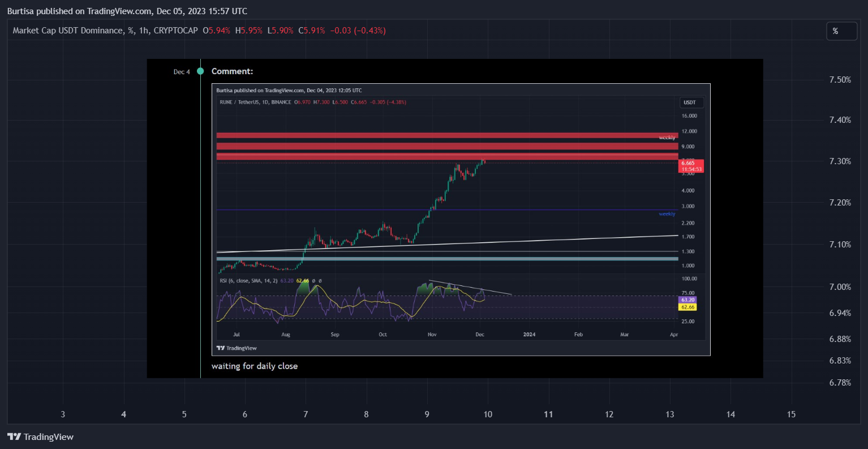The height and width of the screenshot is (449, 868).
Task: Click the 'RUNE / TetherUS, 1D, BINANCE' title in the snapshot
Action: coord(255,102)
